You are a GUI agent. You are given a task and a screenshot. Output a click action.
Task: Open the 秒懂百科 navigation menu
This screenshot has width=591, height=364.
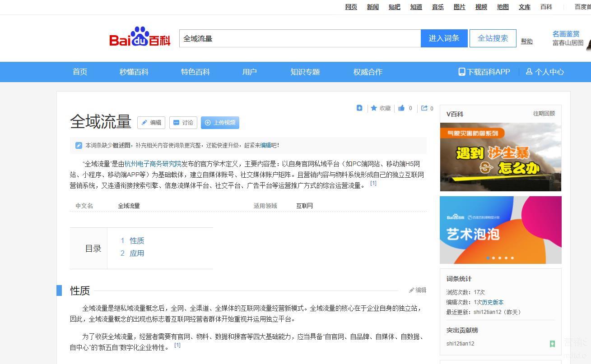[x=134, y=72]
